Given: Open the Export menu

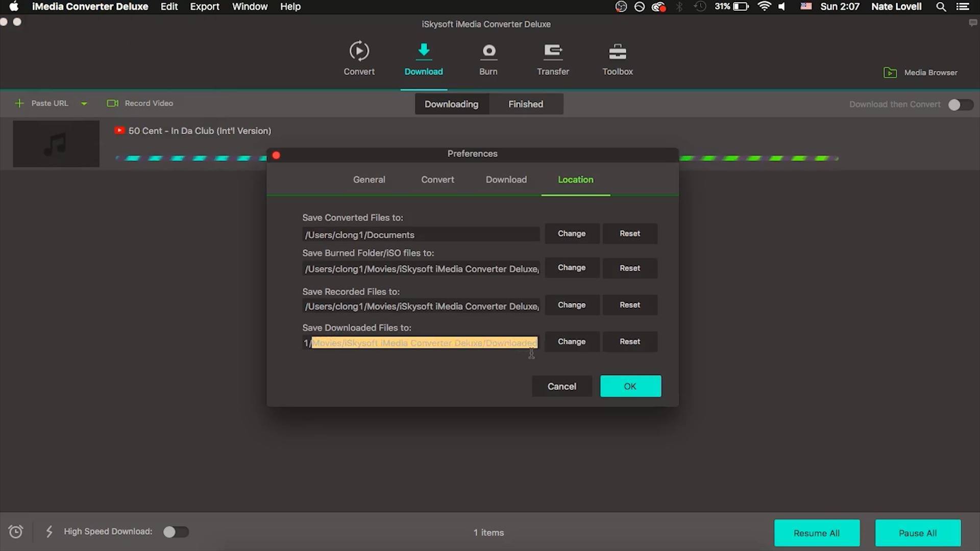Looking at the screenshot, I should pyautogui.click(x=205, y=7).
